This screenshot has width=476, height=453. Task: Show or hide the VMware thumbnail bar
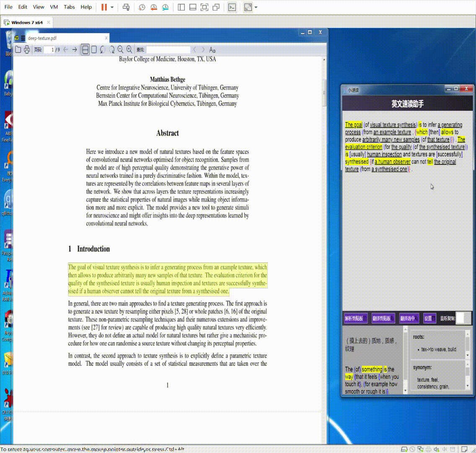pyautogui.click(x=193, y=7)
